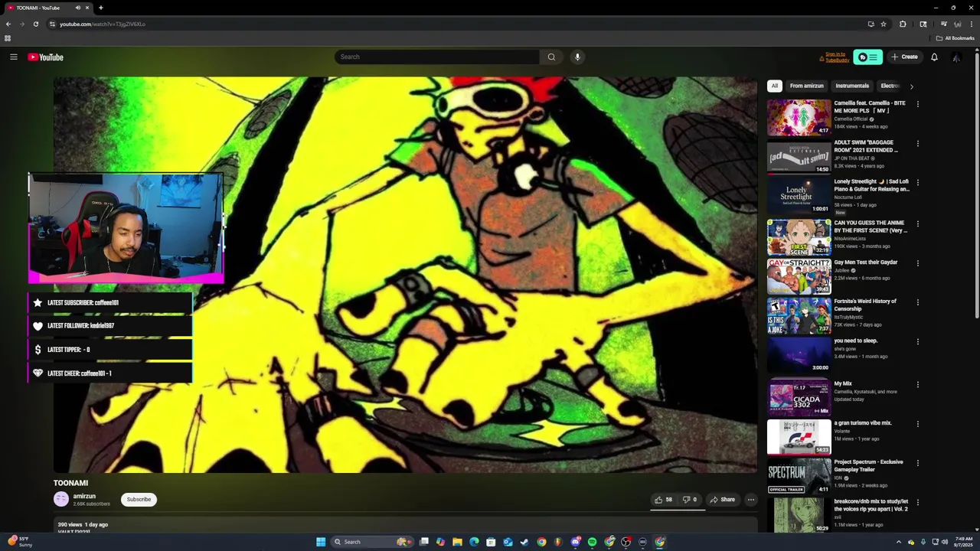Open the Chrome three-dot menu
Screen dimensions: 980x551
970,24
